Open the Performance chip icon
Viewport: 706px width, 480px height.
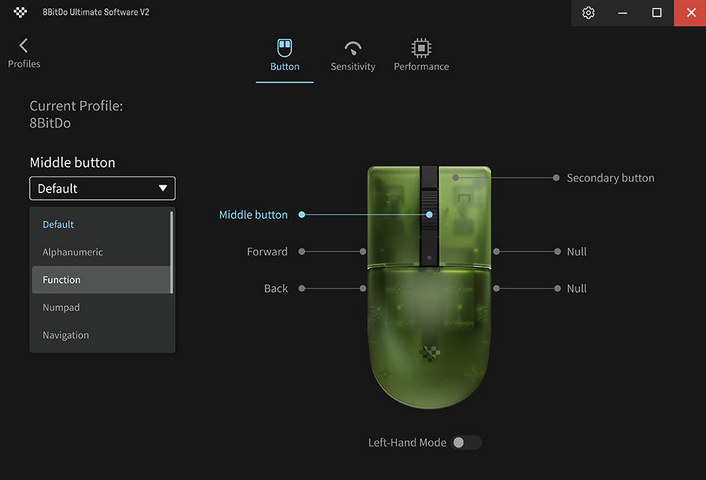coord(421,48)
